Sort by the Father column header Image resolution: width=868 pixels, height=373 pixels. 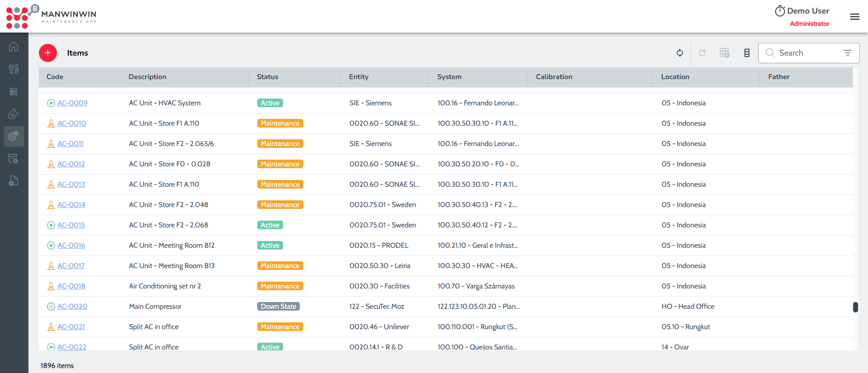click(806, 77)
